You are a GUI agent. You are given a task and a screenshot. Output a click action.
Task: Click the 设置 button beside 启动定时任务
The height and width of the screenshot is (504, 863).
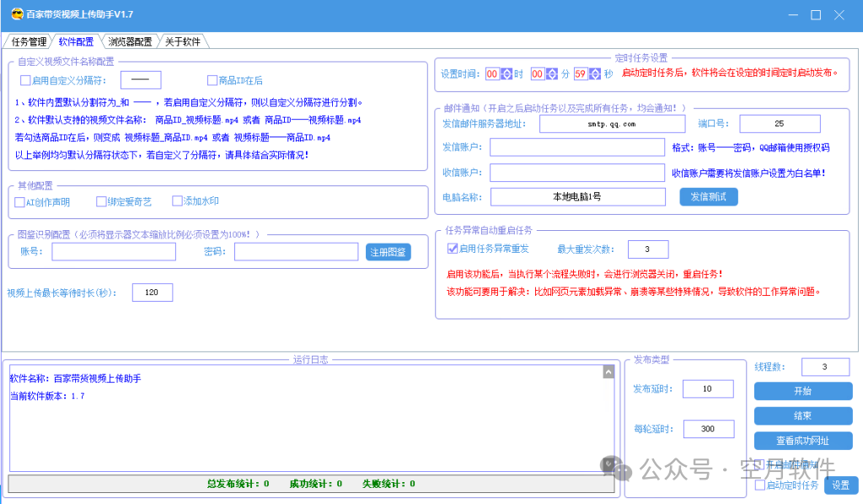(840, 485)
